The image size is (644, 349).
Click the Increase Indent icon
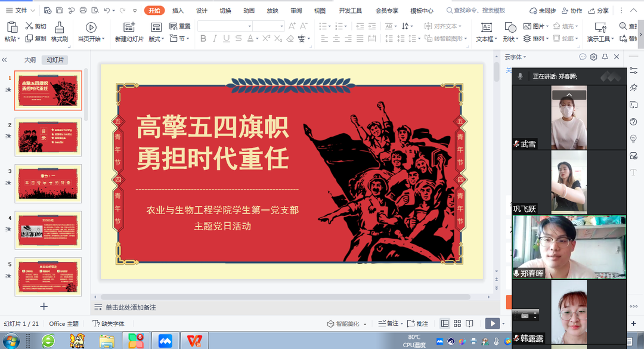coord(371,26)
